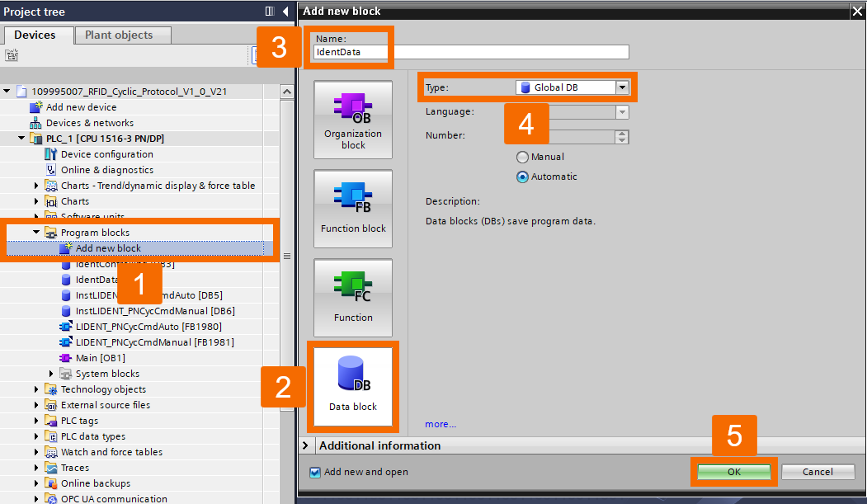Click the Add new block icon

66,248
